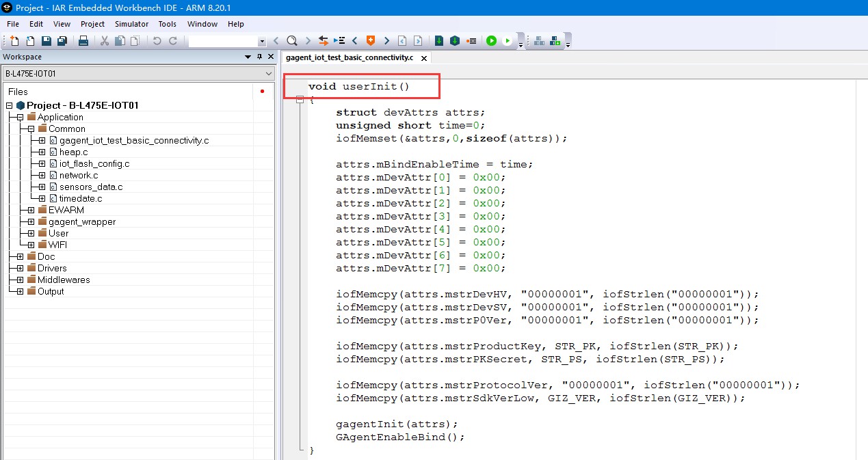The image size is (868, 460).
Task: Click the New Document toolbar icon
Action: pyautogui.click(x=14, y=41)
